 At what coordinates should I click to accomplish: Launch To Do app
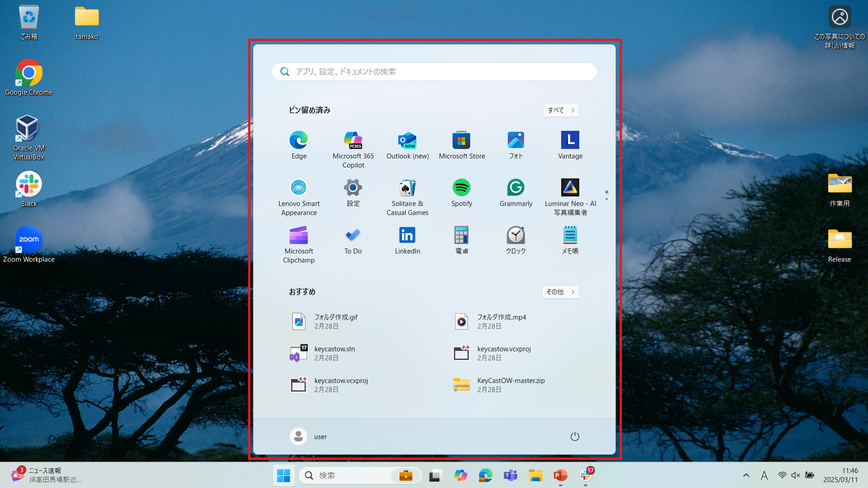click(353, 241)
